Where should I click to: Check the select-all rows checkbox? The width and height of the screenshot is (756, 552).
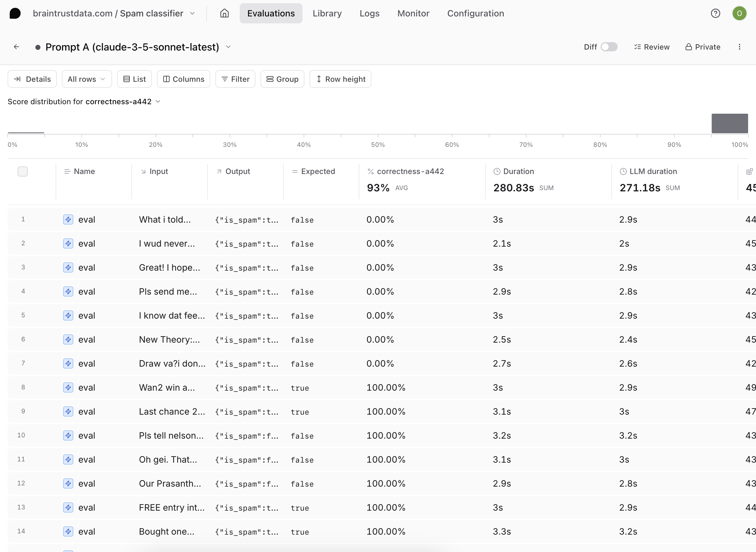coord(23,171)
